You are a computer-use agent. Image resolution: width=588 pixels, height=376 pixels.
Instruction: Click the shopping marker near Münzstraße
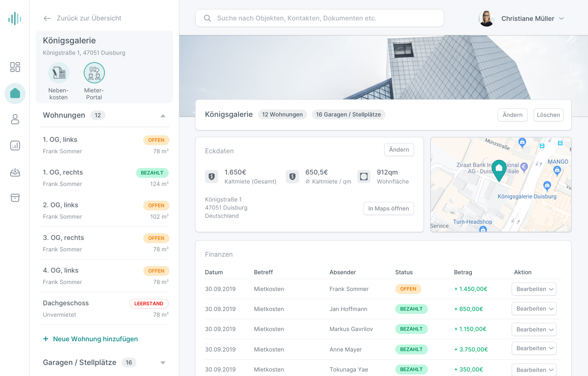(522, 142)
